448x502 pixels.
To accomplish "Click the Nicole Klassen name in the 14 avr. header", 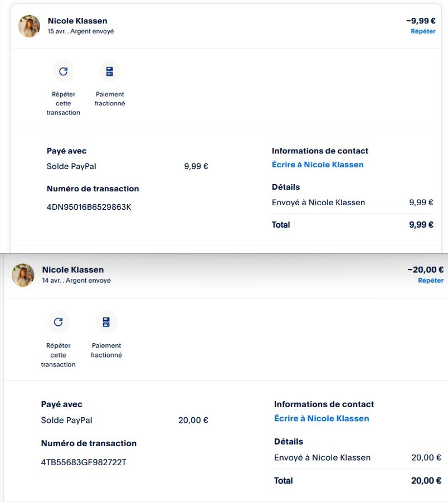I will pyautogui.click(x=73, y=270).
